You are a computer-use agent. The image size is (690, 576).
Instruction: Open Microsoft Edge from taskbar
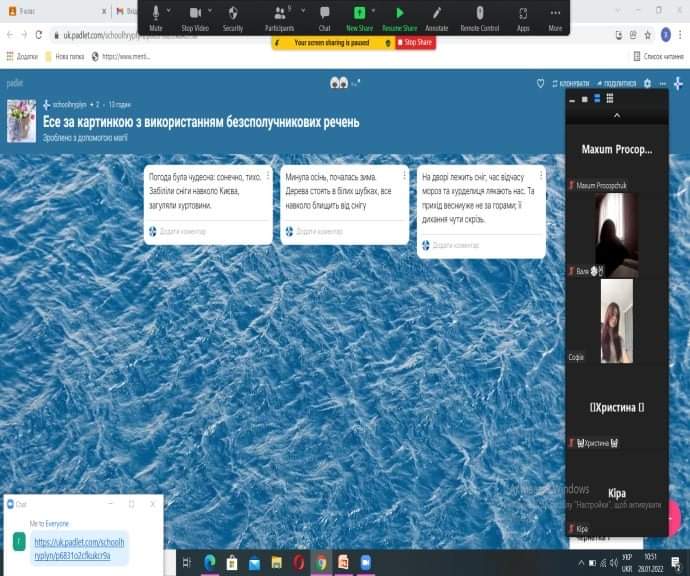point(210,562)
